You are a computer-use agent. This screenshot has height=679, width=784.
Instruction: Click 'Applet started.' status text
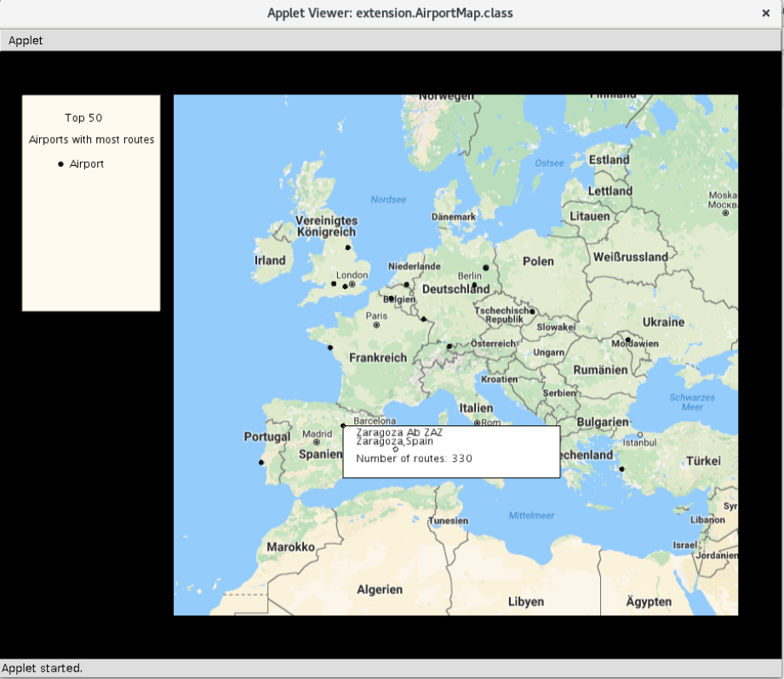pos(42,668)
